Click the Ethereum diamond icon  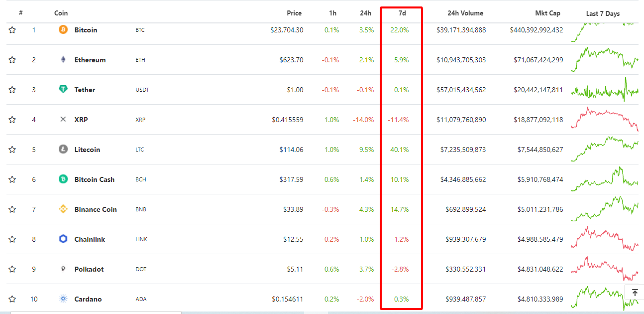click(63, 60)
